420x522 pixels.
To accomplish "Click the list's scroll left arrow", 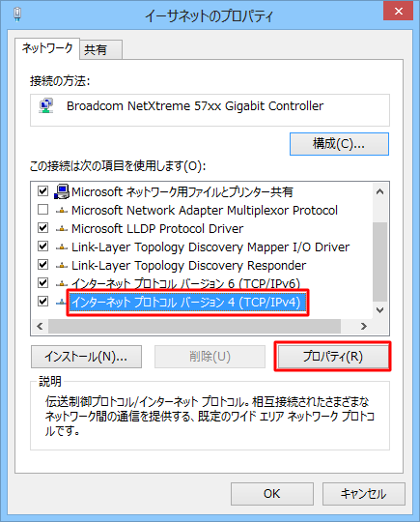I will point(40,327).
